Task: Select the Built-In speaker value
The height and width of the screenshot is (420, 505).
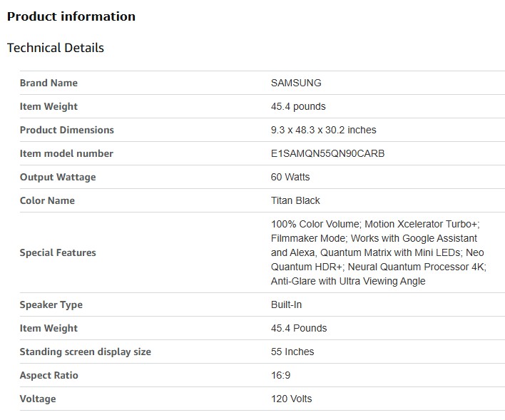Action: coord(286,304)
